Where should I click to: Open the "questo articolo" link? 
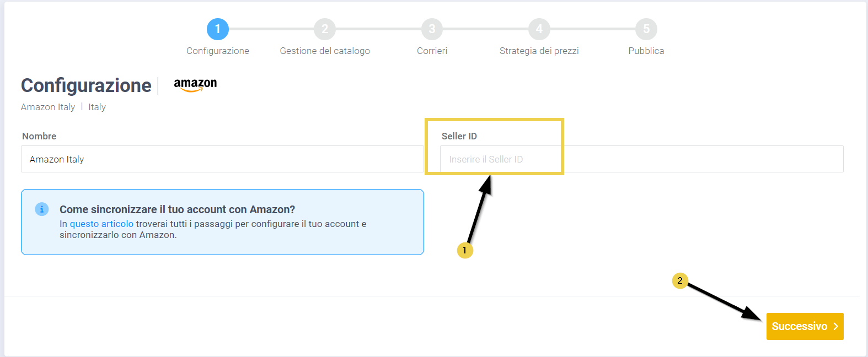point(101,224)
